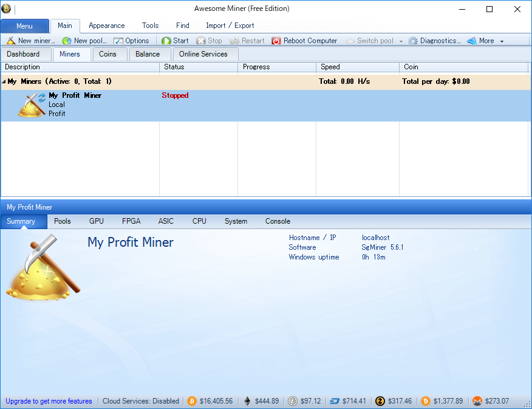Open the Switch pool dropdown arrow

(x=401, y=41)
